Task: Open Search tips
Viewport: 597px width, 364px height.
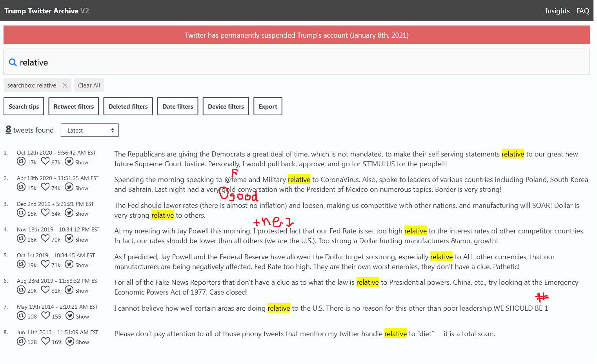Action: click(24, 106)
